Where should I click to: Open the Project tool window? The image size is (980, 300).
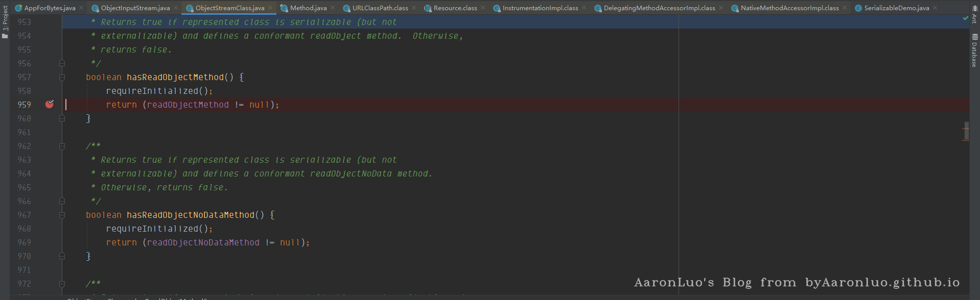5,21
